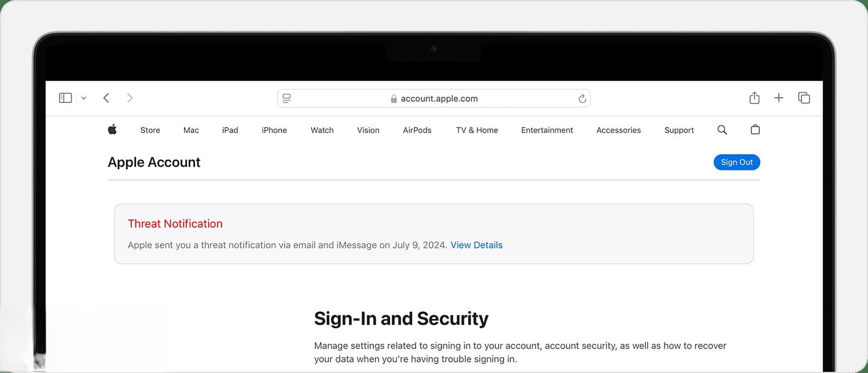Open the iPhone menu item
868x373 pixels.
[274, 130]
